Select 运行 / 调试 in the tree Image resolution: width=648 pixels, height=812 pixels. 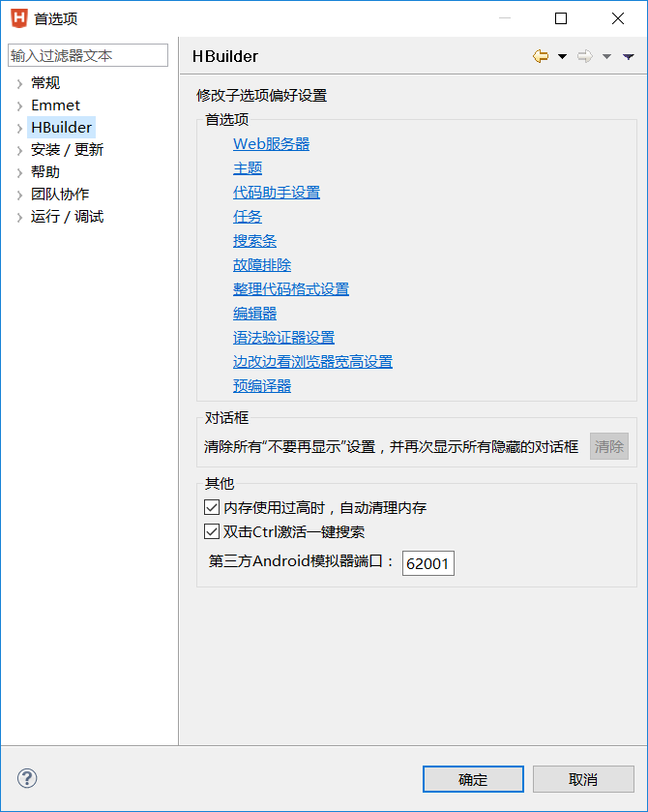[x=68, y=217]
